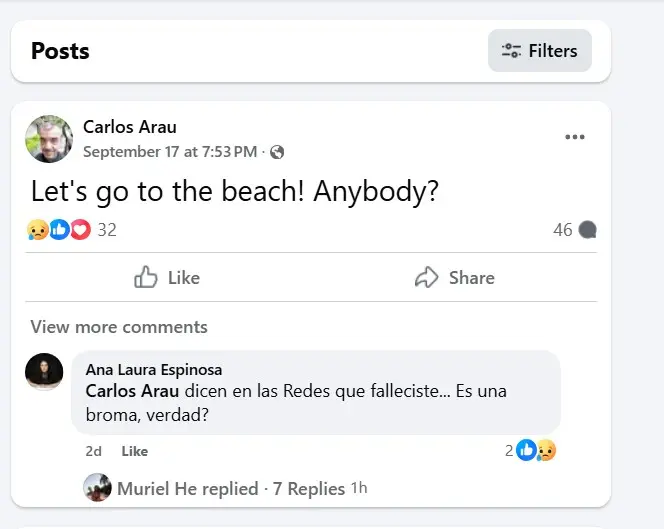Expand View more comments
The image size is (664, 529).
point(119,327)
